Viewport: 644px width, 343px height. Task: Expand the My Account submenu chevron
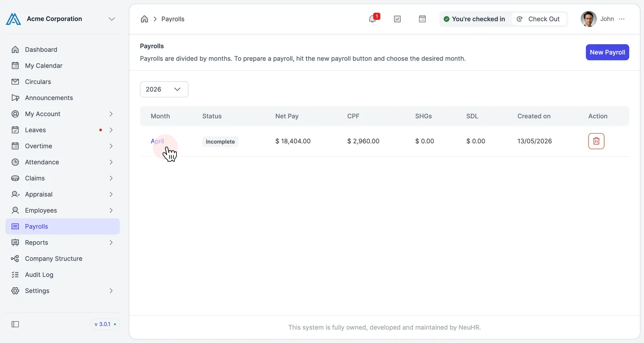point(111,114)
